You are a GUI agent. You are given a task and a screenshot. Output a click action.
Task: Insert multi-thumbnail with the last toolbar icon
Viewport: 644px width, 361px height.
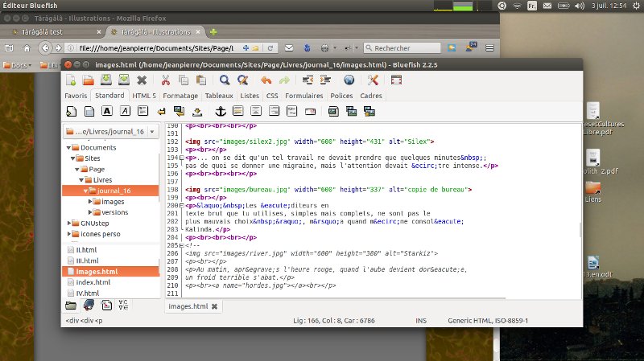pyautogui.click(x=369, y=111)
